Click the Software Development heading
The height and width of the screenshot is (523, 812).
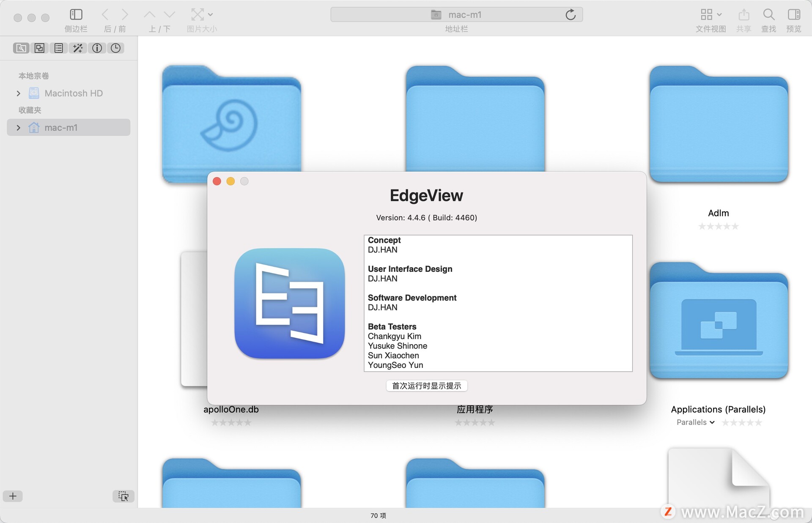(x=412, y=298)
